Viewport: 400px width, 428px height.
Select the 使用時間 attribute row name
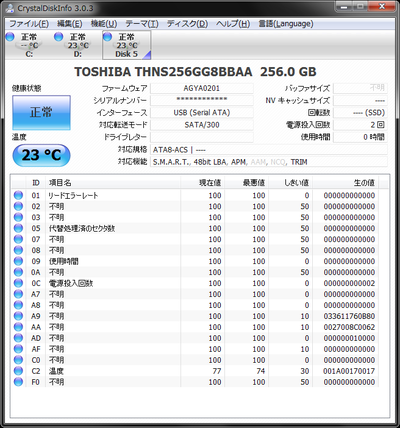pos(64,261)
